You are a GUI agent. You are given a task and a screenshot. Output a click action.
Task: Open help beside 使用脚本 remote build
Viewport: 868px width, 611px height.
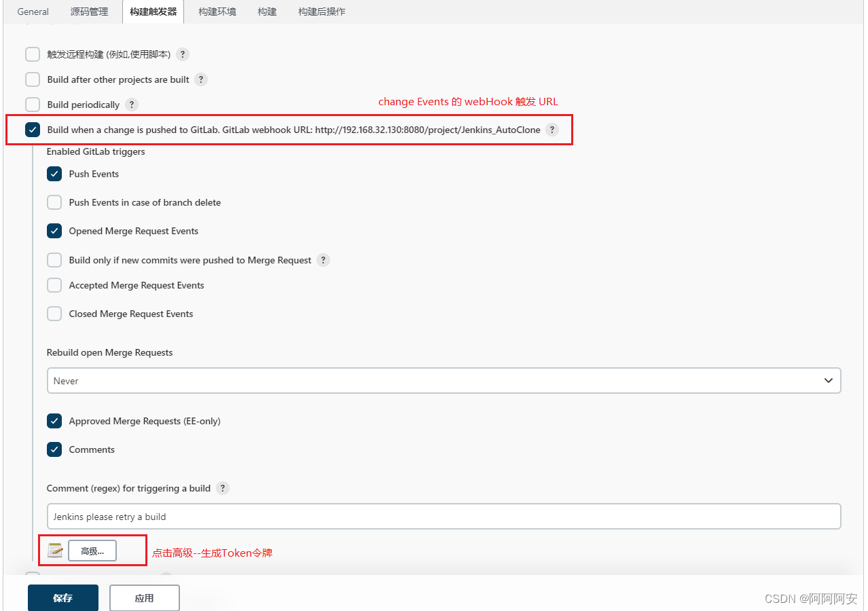click(x=182, y=54)
